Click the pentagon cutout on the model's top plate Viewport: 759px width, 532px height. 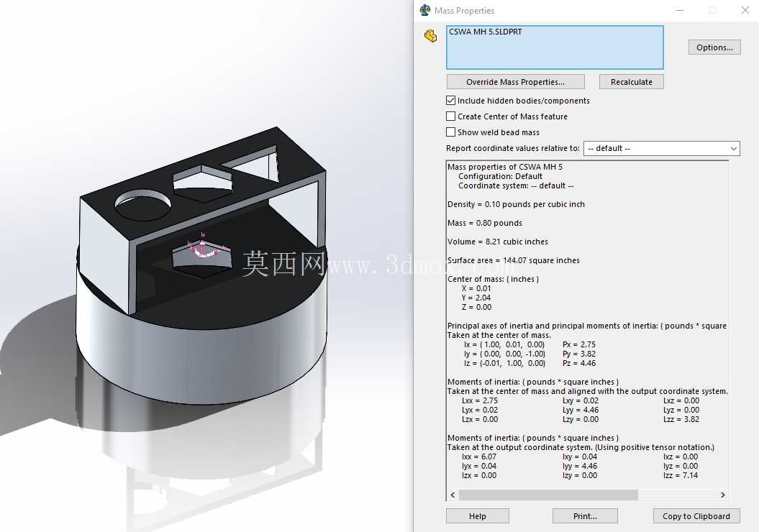pyautogui.click(x=204, y=184)
